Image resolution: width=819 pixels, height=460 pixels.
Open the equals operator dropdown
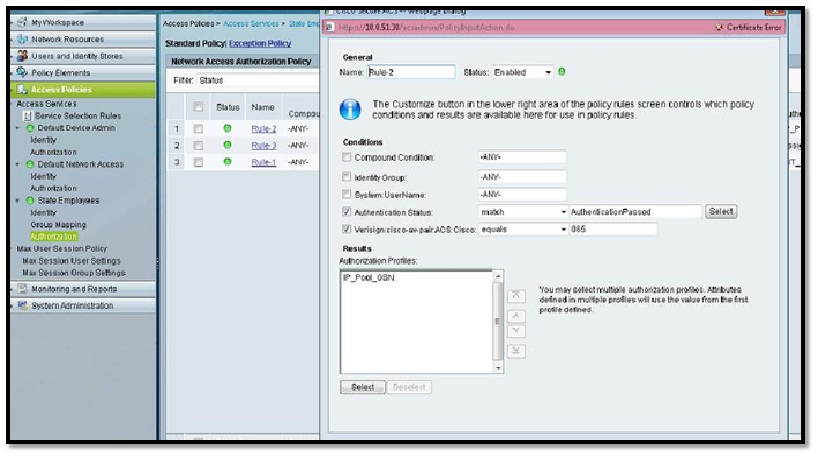[523, 229]
